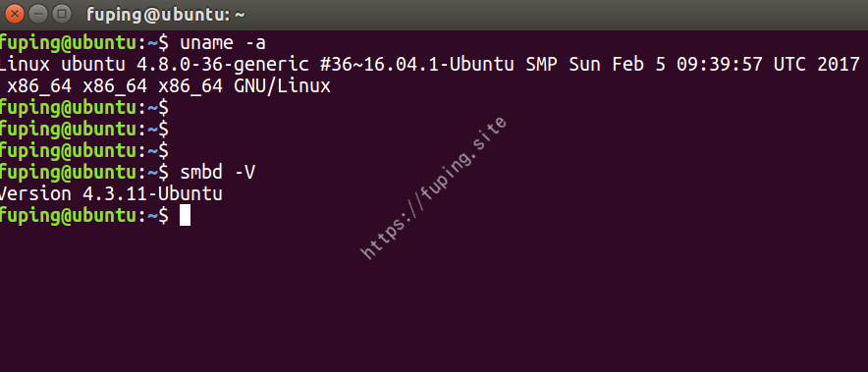Click the prompt before uname -a
The height and width of the screenshot is (372, 868).
(x=84, y=43)
